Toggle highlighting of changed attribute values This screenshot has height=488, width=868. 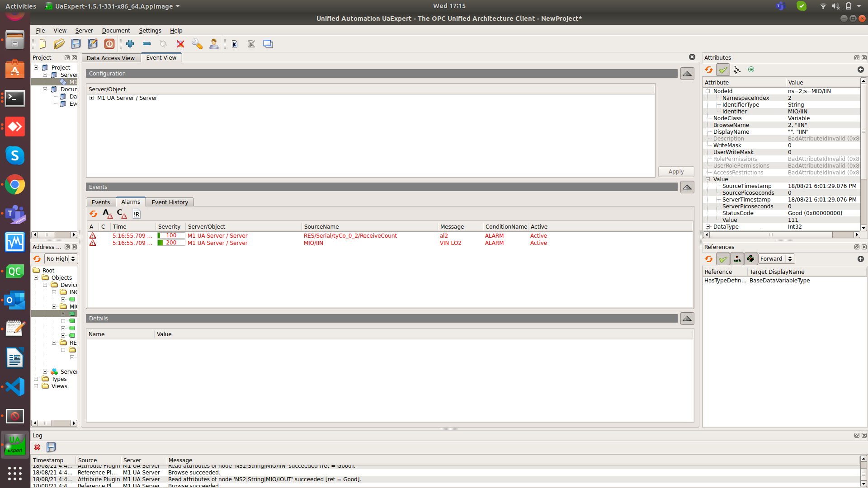[723, 70]
